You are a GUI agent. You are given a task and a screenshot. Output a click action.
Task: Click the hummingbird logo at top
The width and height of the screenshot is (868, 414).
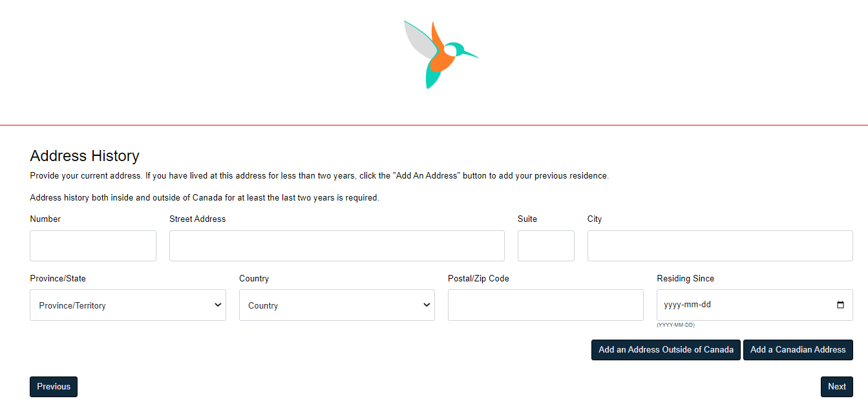[441, 55]
